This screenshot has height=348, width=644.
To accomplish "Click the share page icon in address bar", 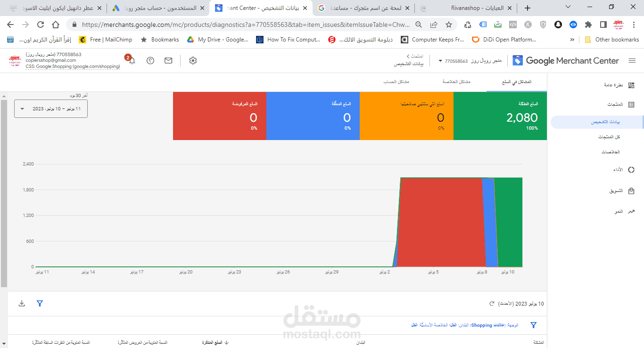I will 434,25.
